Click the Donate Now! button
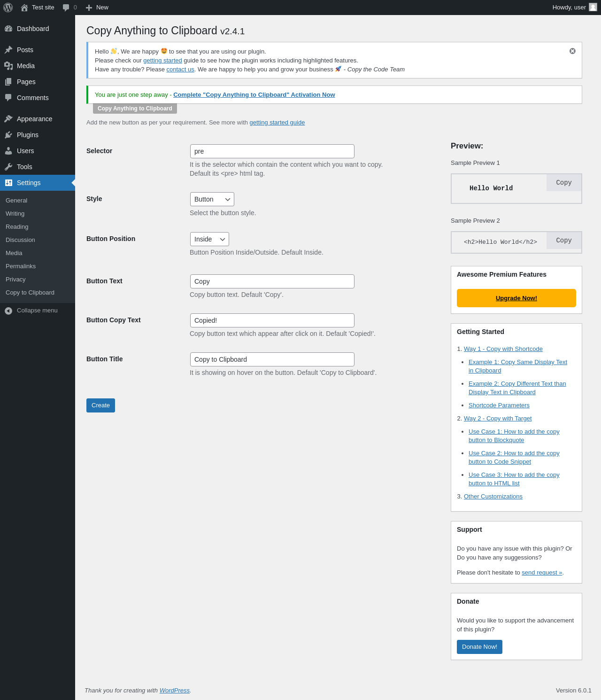 point(479,647)
